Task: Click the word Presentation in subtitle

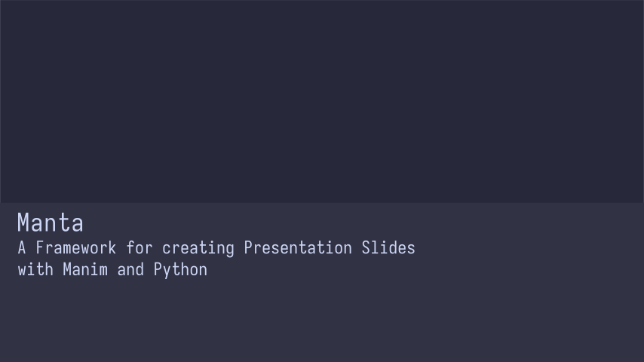Action: point(298,248)
